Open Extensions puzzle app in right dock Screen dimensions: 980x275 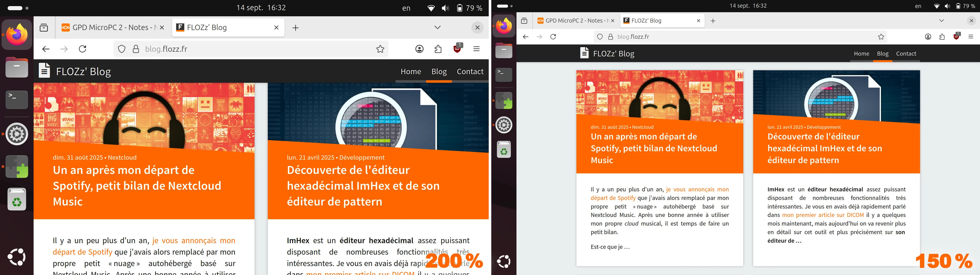(504, 100)
